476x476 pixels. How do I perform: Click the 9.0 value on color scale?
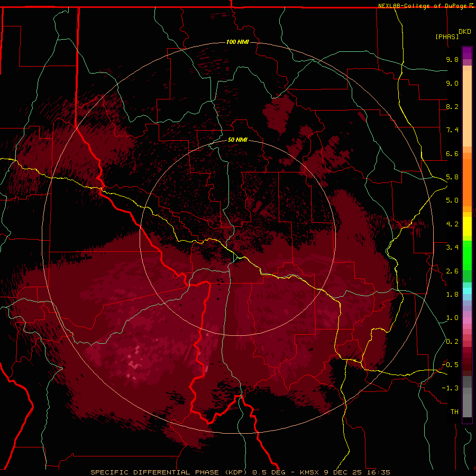click(x=452, y=83)
